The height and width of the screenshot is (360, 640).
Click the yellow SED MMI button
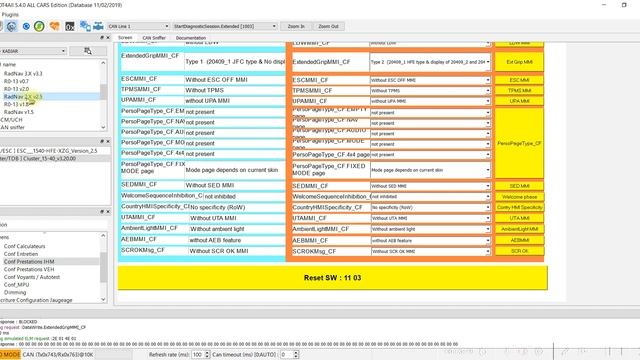point(519,186)
